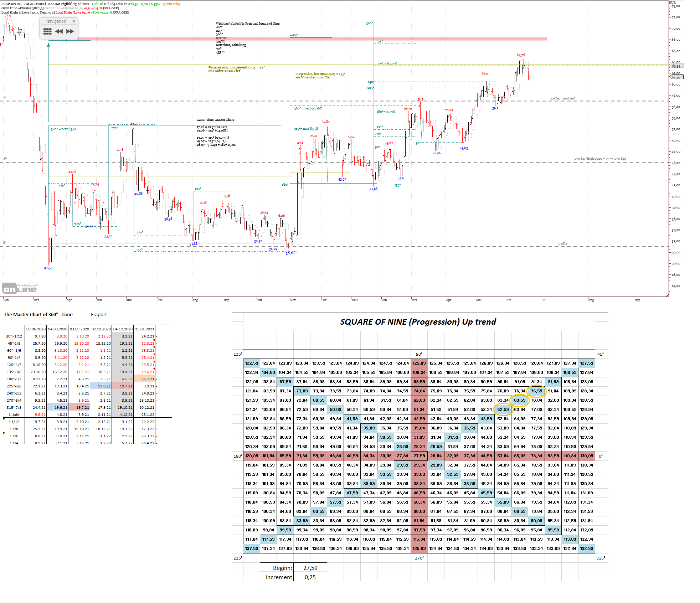
Task: Click the circled cell 63,59
Action: [520, 400]
